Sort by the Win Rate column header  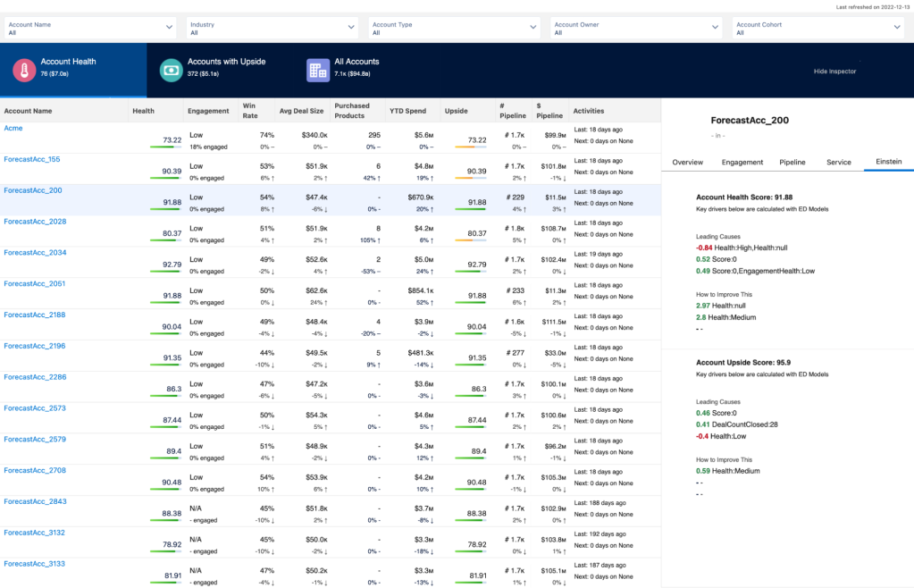(x=254, y=110)
